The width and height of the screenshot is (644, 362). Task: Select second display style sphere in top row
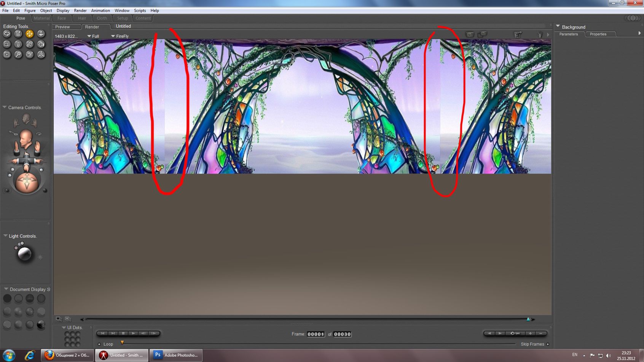[x=18, y=299]
